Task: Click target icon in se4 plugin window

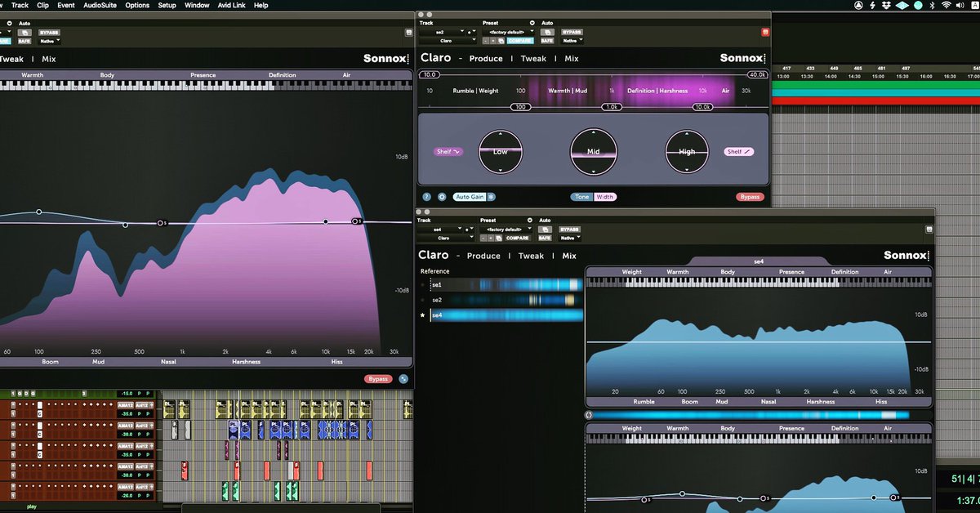Action: 929,230
